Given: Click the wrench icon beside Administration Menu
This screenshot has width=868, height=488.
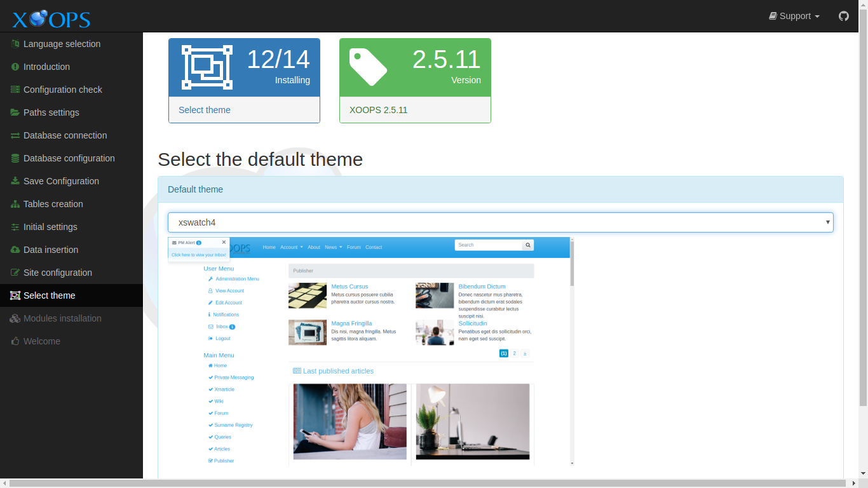Looking at the screenshot, I should pos(210,278).
